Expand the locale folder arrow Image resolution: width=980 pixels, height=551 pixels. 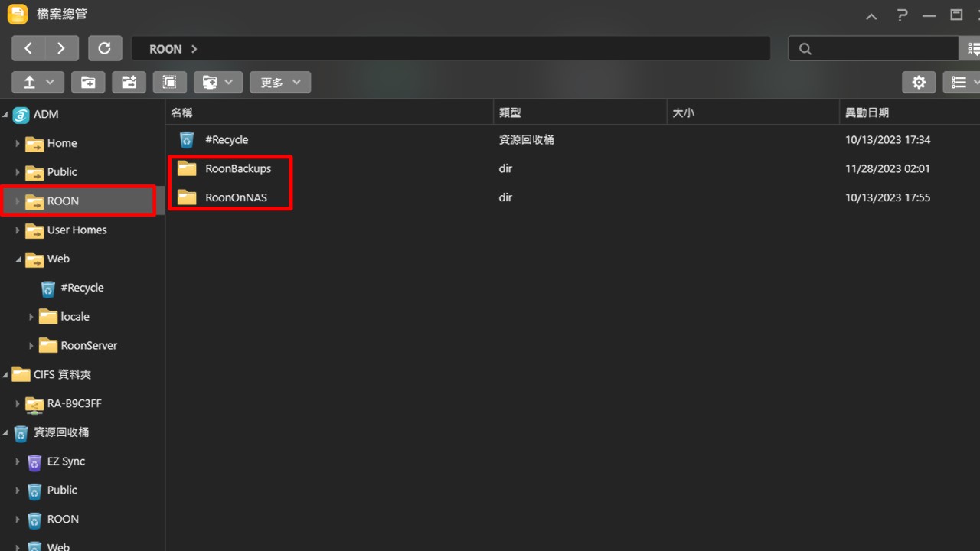point(31,317)
